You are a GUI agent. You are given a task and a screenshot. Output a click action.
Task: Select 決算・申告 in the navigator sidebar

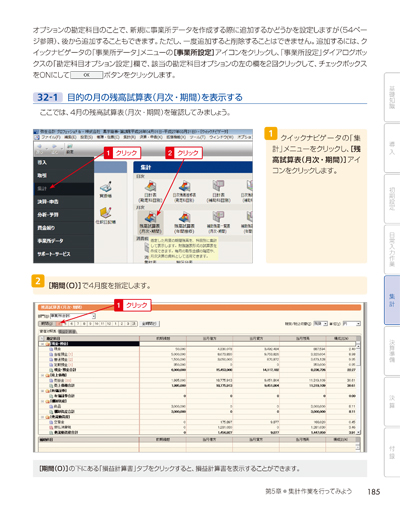point(63,202)
